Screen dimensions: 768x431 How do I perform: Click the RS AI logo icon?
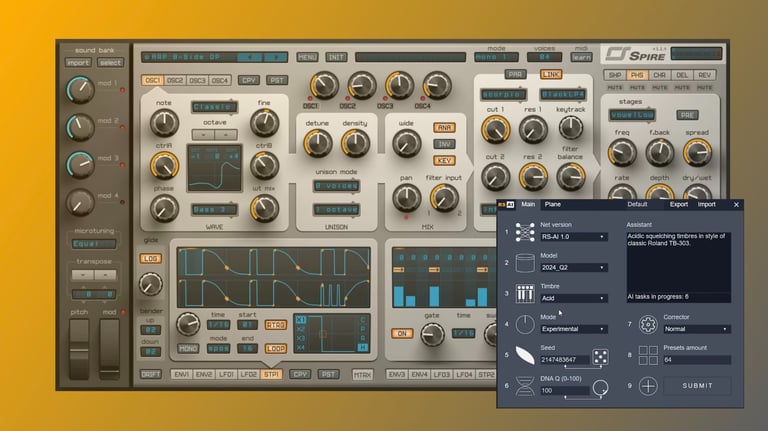(x=506, y=205)
